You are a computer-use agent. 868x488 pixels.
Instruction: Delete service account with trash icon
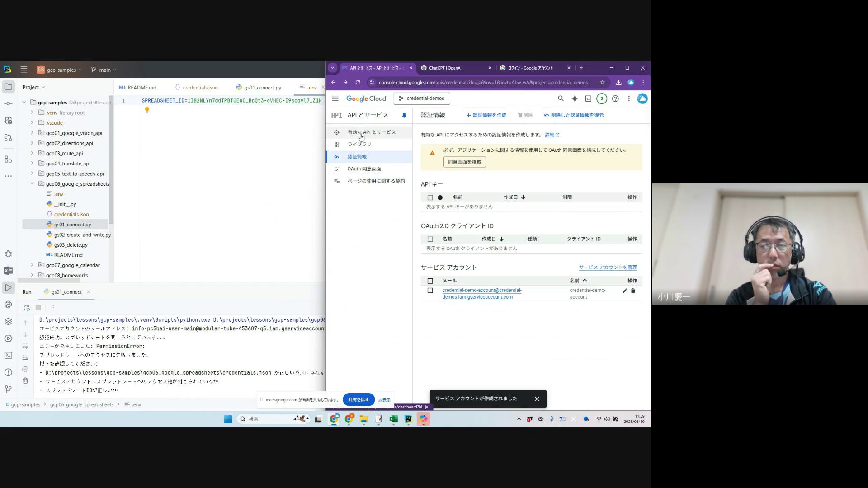(x=633, y=291)
